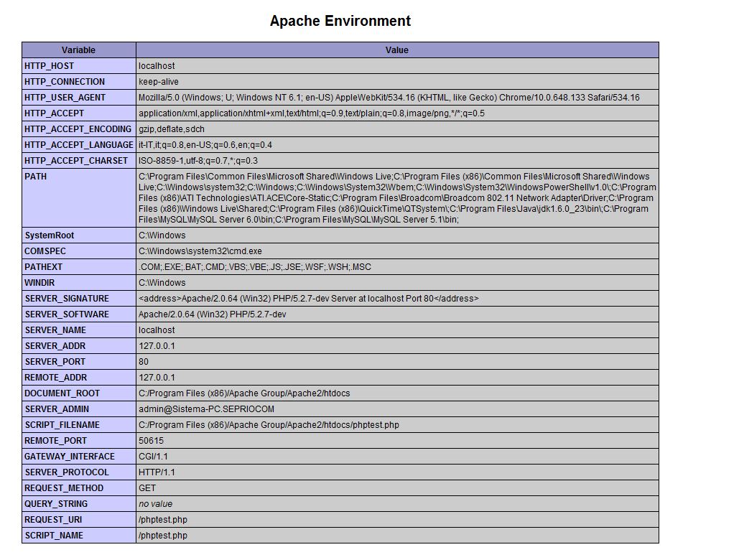The width and height of the screenshot is (739, 560).
Task: Select the localhost value in HTTP_HOST row
Action: (x=157, y=66)
